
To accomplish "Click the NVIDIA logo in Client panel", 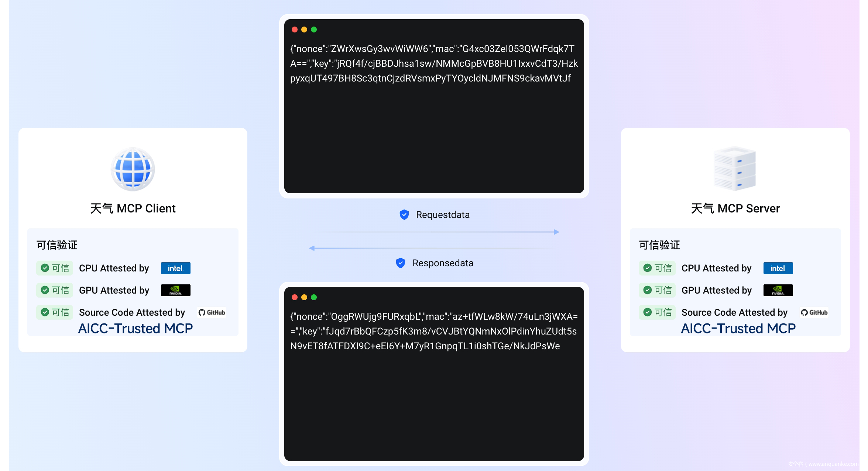I will tap(175, 290).
